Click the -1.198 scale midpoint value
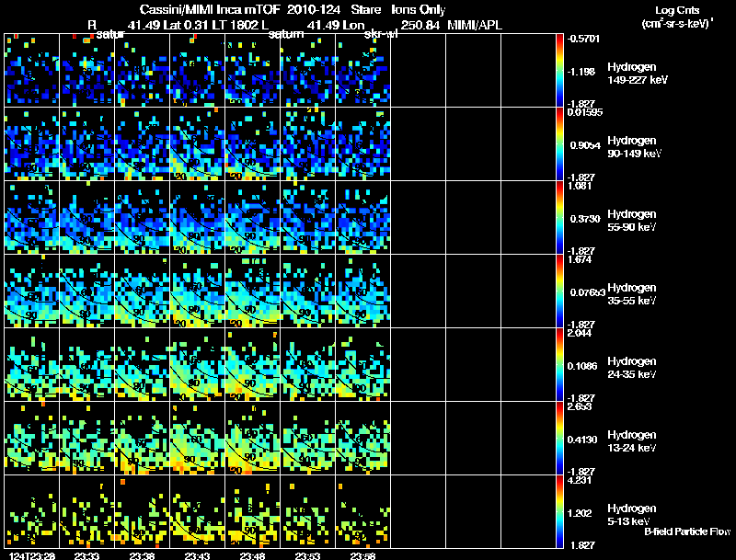The height and width of the screenshot is (560, 736). [x=581, y=72]
